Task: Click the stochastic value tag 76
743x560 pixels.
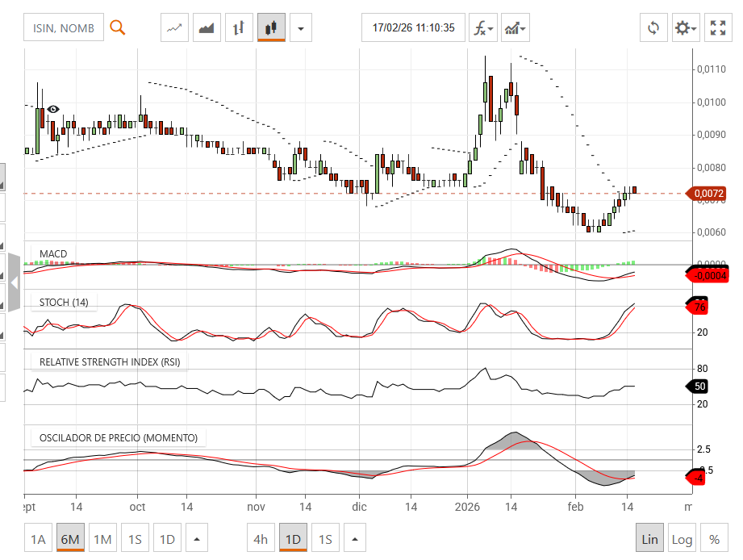Action: point(697,307)
